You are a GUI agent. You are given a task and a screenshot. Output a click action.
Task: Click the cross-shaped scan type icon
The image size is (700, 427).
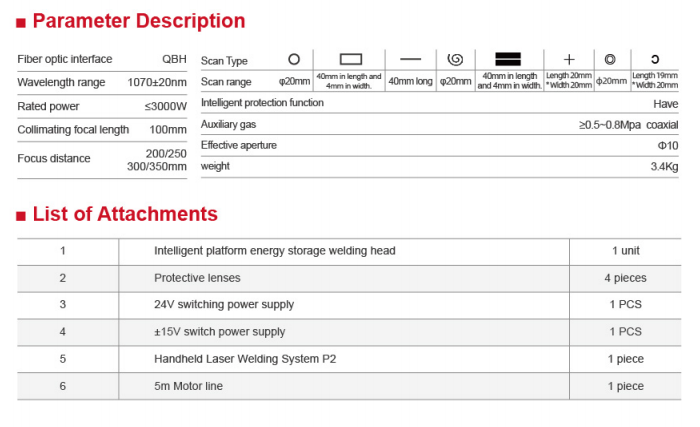[x=569, y=59]
